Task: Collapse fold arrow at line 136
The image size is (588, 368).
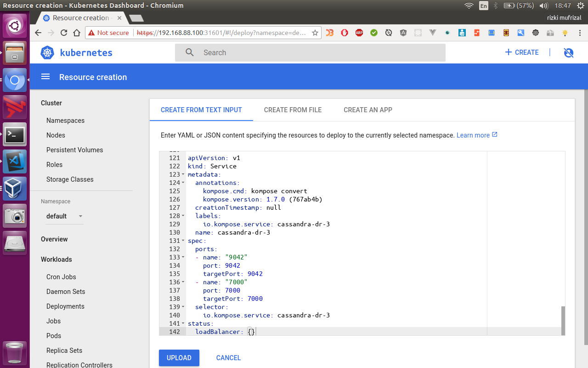Action: click(x=183, y=282)
